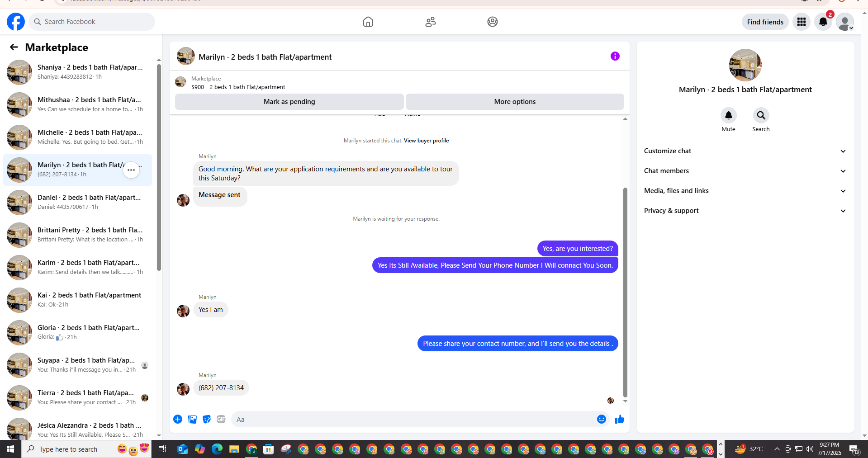Launch Outlook from the taskbar
The height and width of the screenshot is (458, 868).
183,449
